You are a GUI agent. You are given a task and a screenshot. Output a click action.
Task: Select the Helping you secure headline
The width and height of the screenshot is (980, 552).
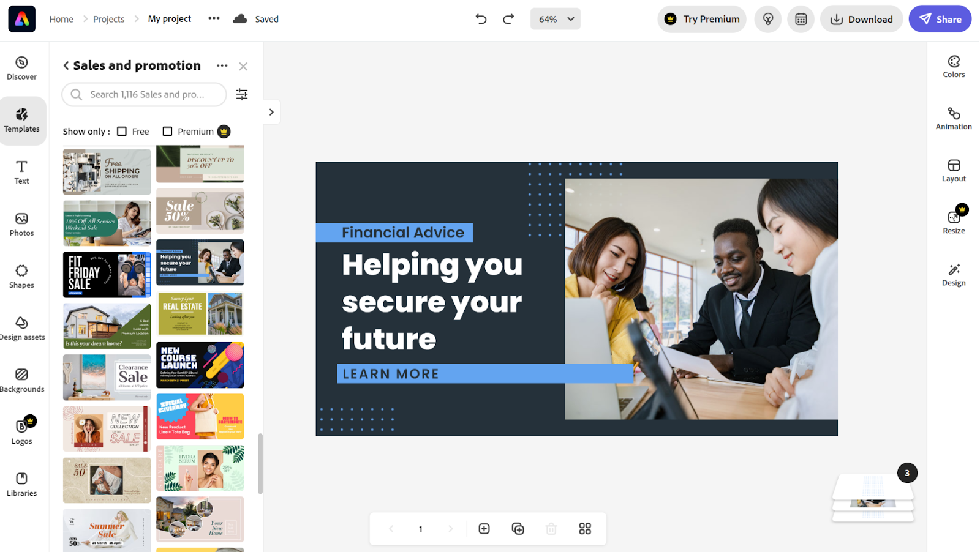click(432, 302)
